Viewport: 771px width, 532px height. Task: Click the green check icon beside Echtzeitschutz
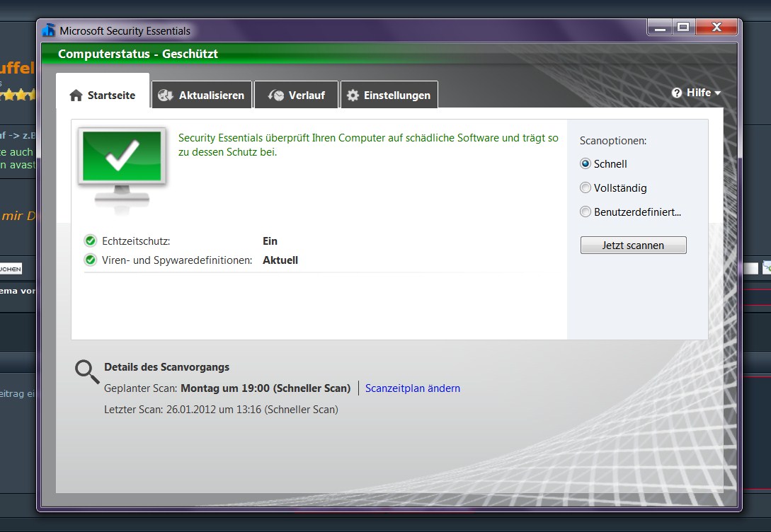pos(90,241)
